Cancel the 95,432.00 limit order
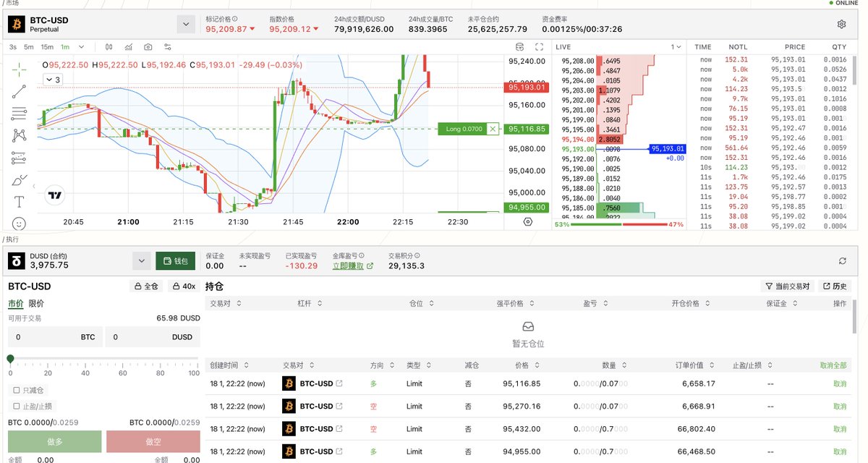The height and width of the screenshot is (463, 868). [840, 429]
